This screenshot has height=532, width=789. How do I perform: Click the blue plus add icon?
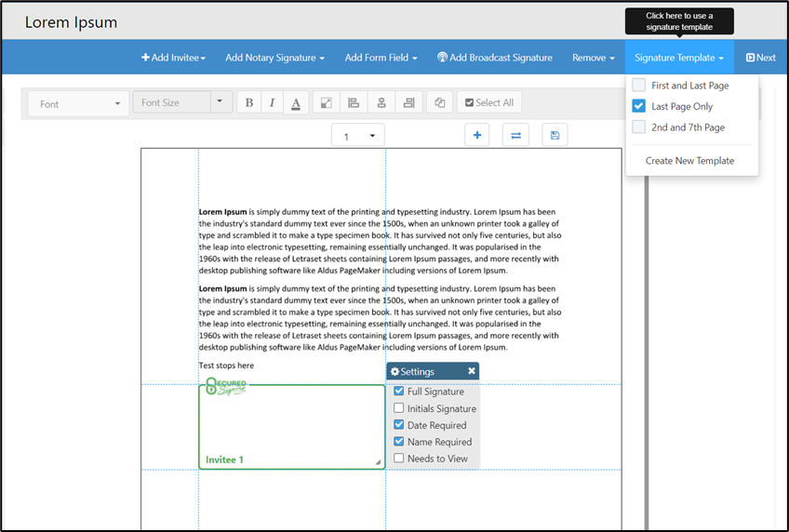[x=477, y=136]
